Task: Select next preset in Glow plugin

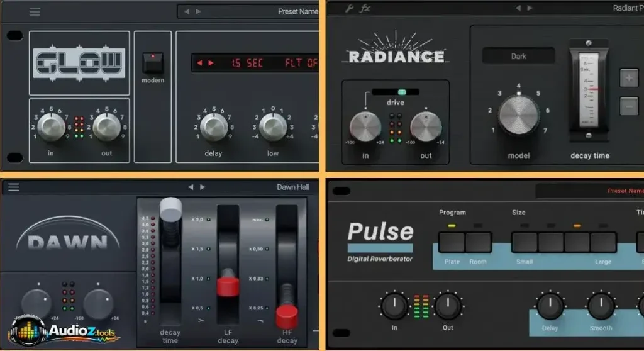Action: click(x=198, y=11)
